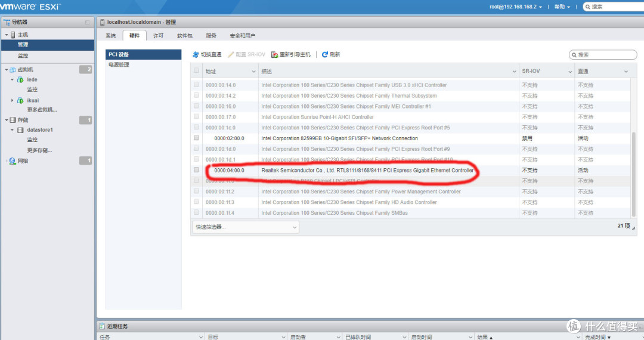Click the magnifier icon in the top search
Viewport: 644px width, 340px height.
588,7
